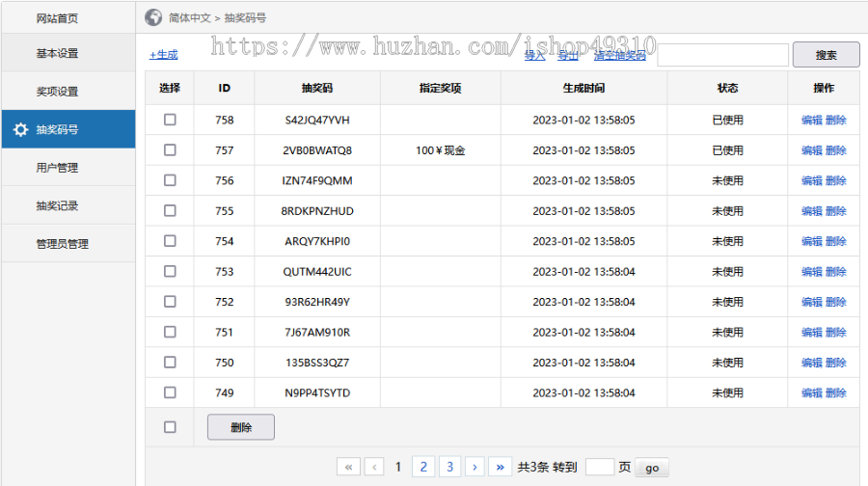
Task: Click 删除 for row ID 749
Action: (x=836, y=393)
